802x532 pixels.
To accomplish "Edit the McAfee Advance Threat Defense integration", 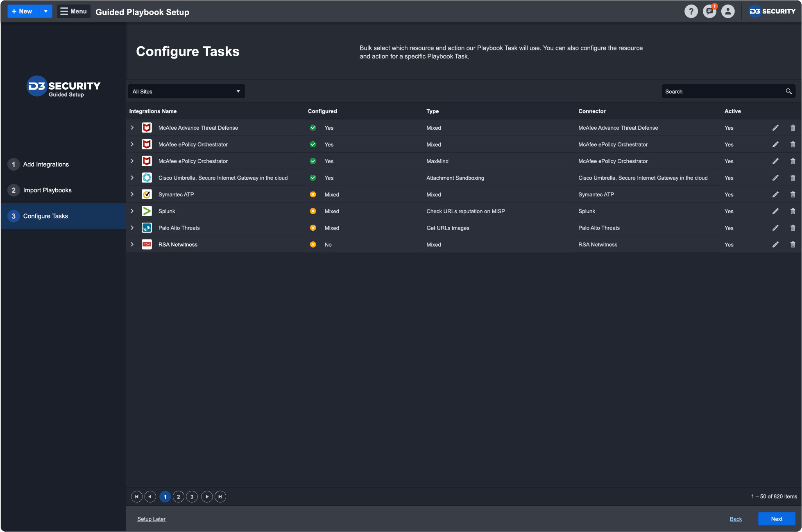I will coord(775,128).
